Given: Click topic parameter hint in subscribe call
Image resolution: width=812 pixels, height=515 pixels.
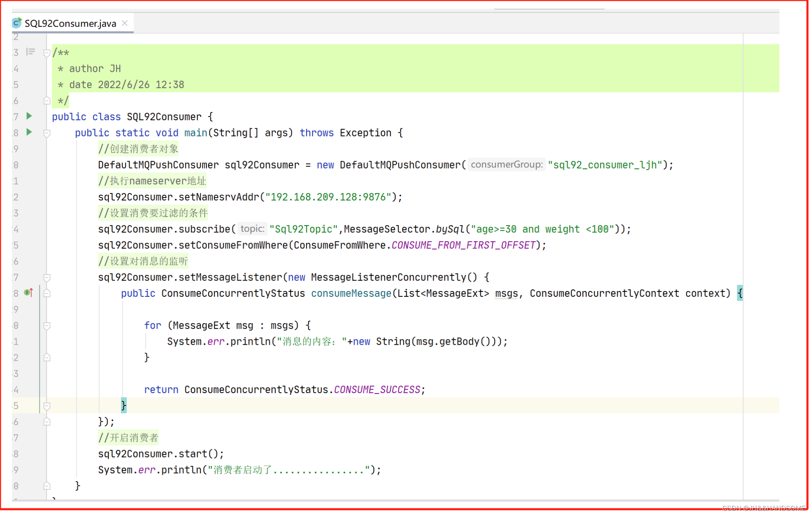Looking at the screenshot, I should tap(252, 229).
